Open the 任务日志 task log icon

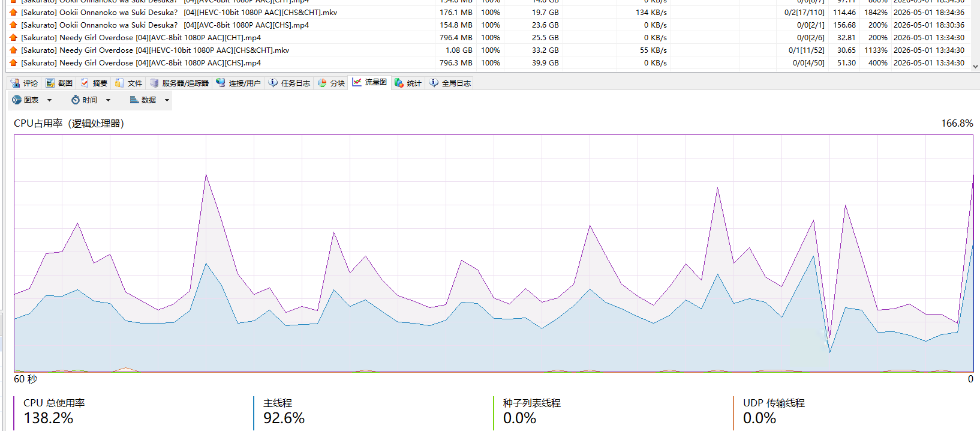click(273, 83)
